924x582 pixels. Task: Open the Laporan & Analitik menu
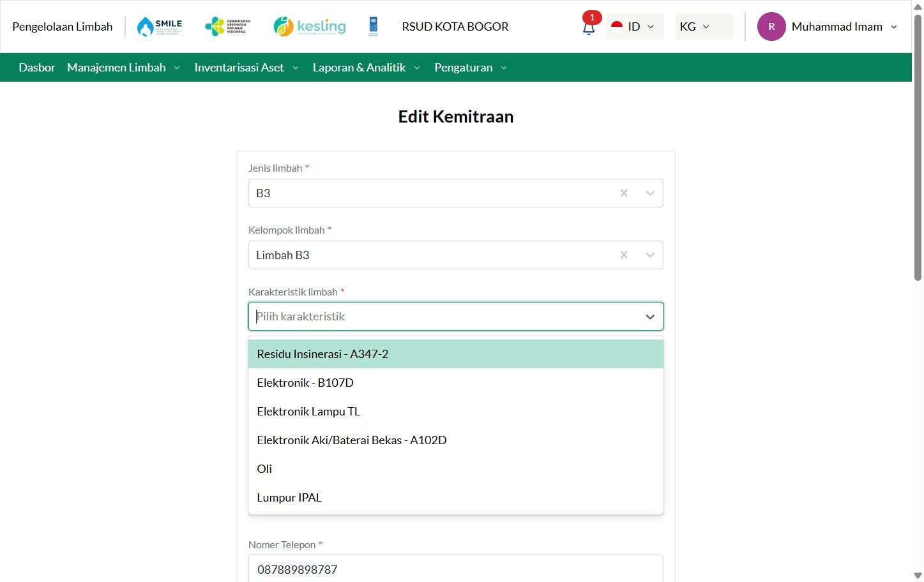[x=367, y=68]
